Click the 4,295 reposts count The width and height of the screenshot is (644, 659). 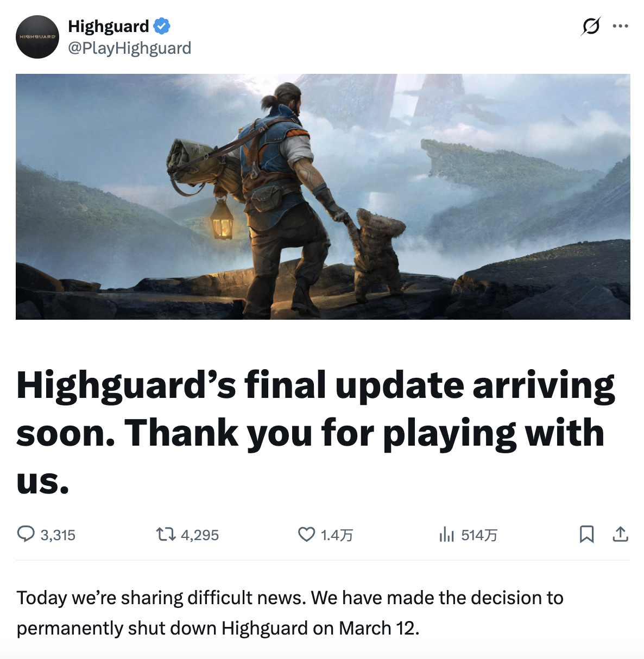coord(200,535)
